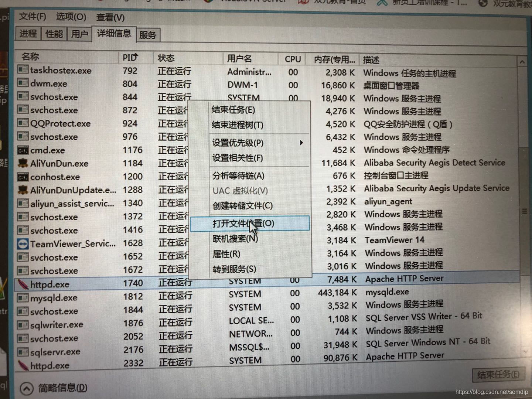
Task: Switch to the 性能 tab
Action: (x=54, y=34)
